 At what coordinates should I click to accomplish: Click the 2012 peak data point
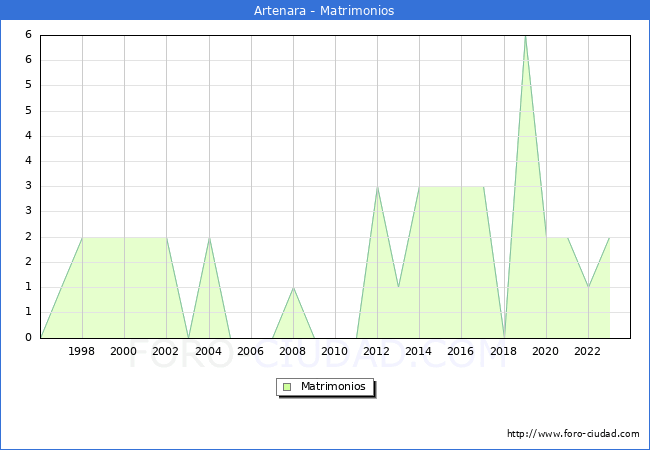(378, 187)
